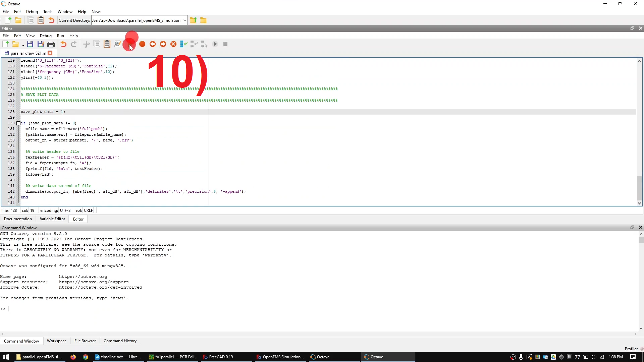Screen dimensions: 644x362
Task: Click on line 128 save_plot_data input field
Action: click(x=62, y=111)
